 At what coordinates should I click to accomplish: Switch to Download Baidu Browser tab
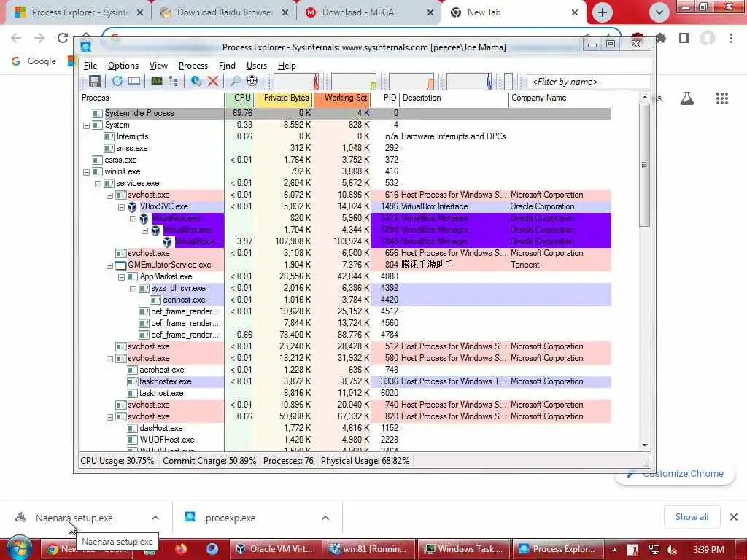tap(224, 12)
